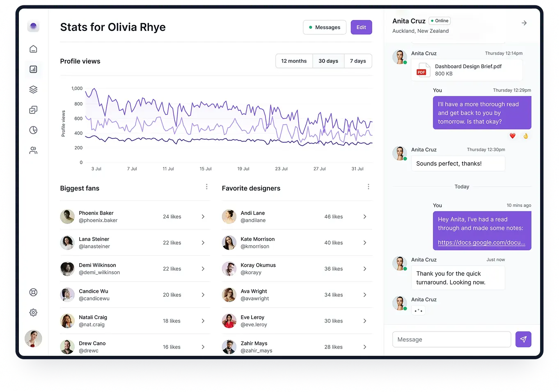Click the Messages button
The image size is (559, 392).
(x=325, y=28)
